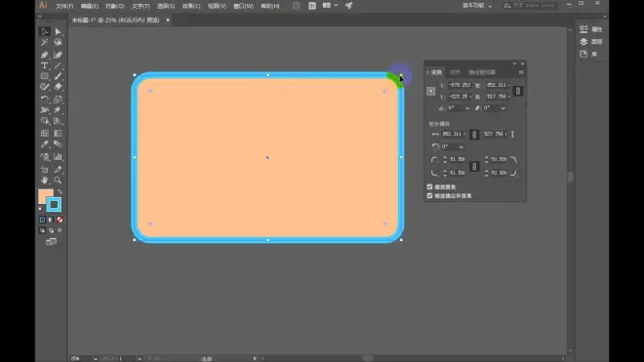Toggle the corner radius link button

pyautogui.click(x=474, y=166)
